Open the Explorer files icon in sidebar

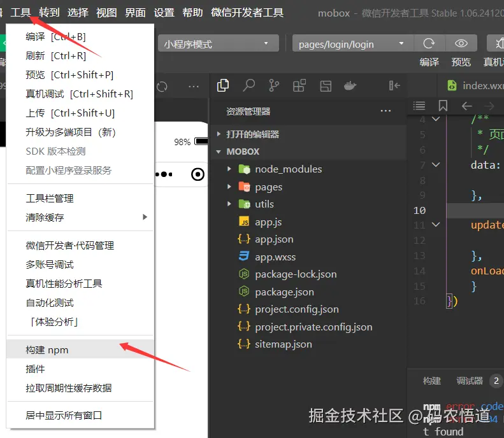click(223, 86)
